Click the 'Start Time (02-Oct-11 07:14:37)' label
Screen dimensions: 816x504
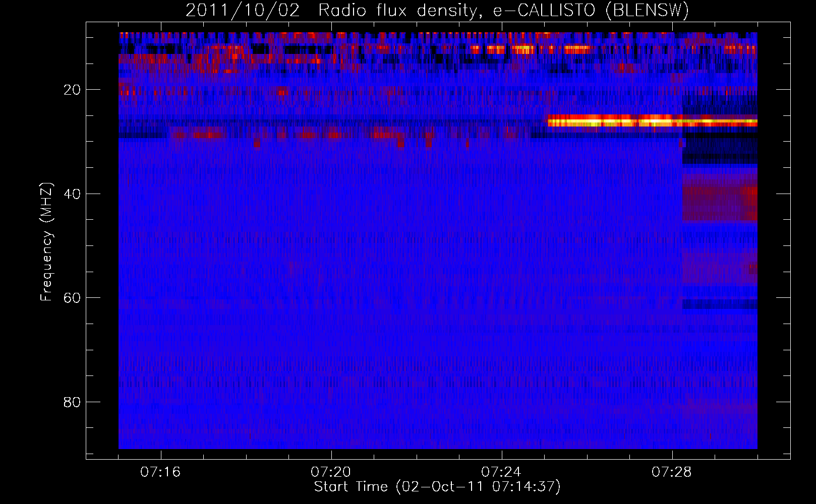click(x=437, y=487)
